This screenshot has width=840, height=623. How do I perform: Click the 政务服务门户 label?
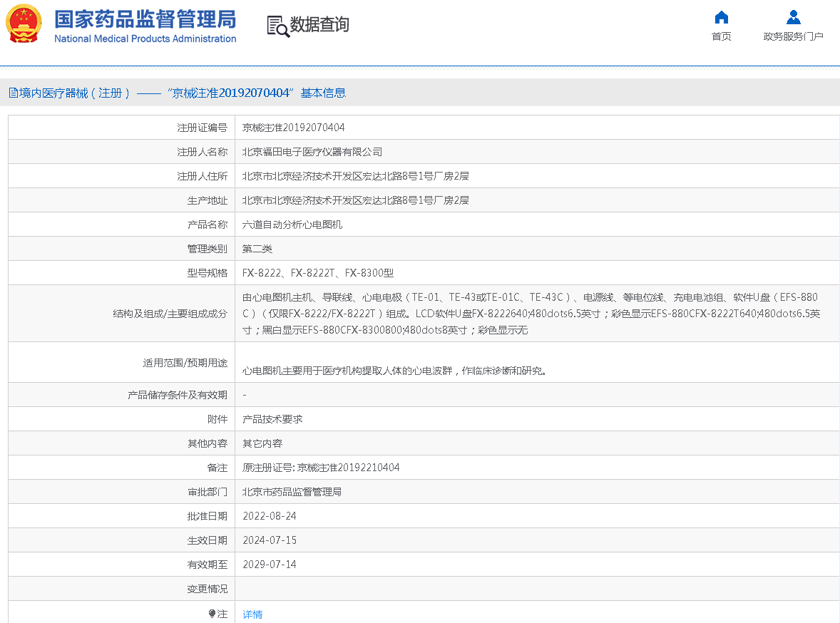[793, 36]
